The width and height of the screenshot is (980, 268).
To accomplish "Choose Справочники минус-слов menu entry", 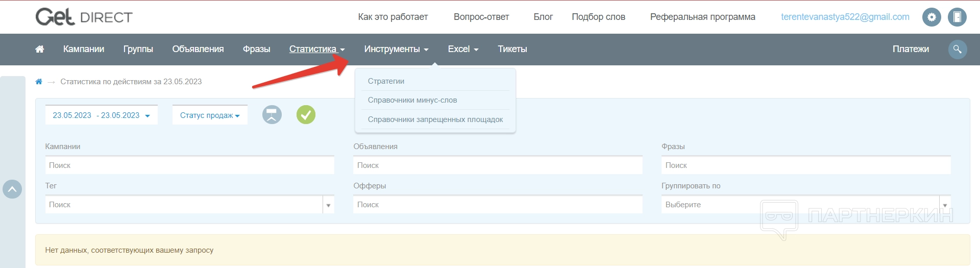I will click(x=412, y=100).
